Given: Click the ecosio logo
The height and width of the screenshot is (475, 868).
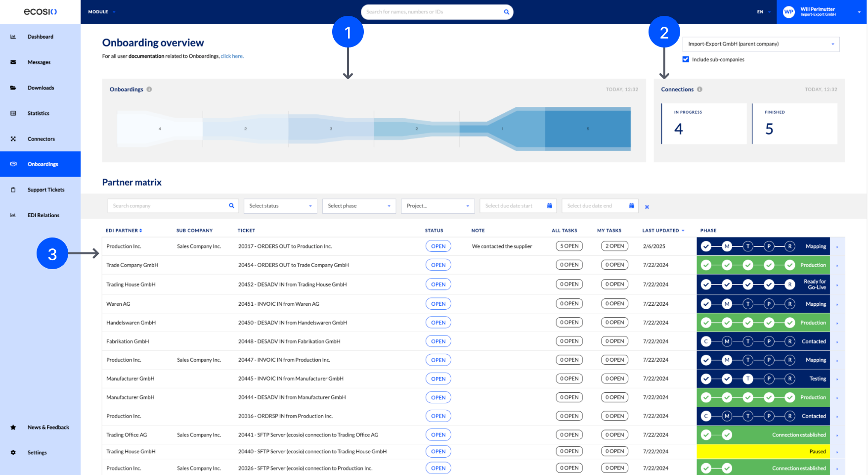Looking at the screenshot, I should (x=40, y=11).
